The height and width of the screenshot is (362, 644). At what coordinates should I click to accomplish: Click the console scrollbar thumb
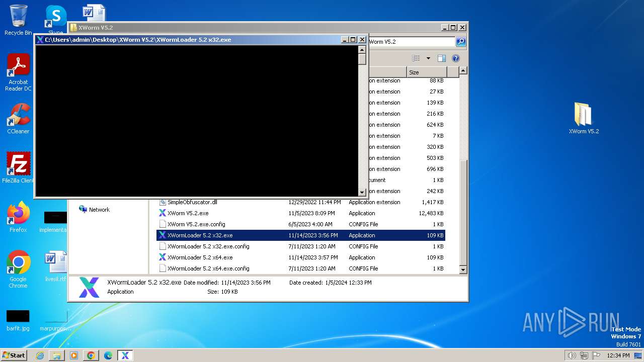pyautogui.click(x=362, y=59)
